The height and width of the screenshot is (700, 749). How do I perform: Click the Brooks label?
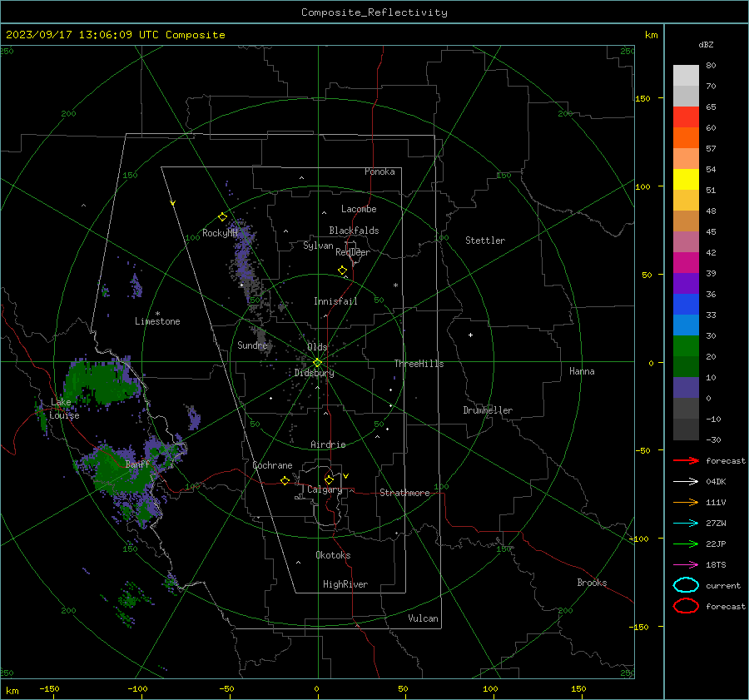592,583
